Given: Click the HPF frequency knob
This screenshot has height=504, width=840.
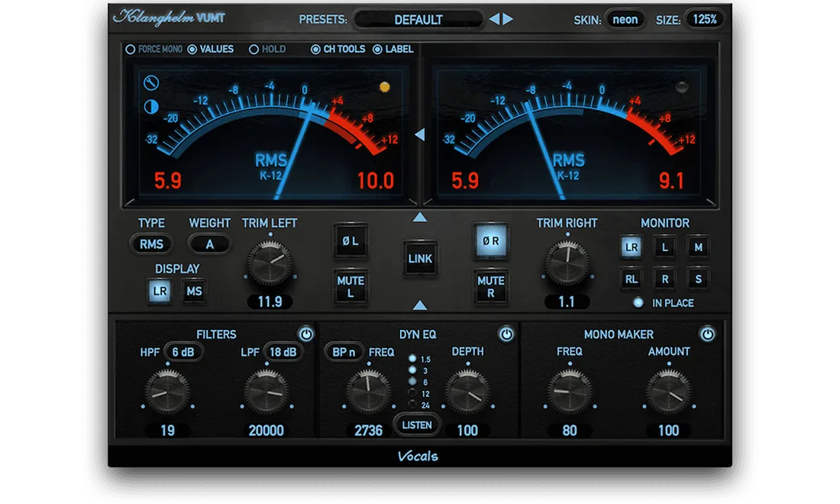Looking at the screenshot, I should (168, 392).
